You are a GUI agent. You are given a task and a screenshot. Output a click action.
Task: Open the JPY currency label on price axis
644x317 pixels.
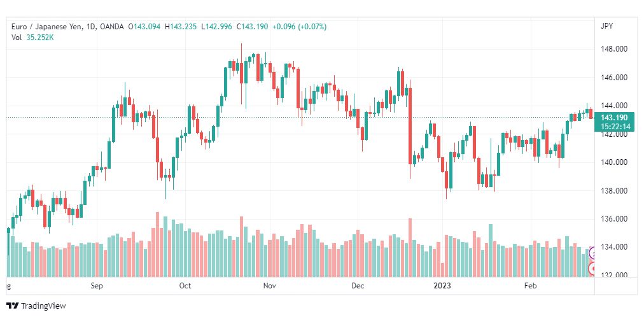click(606, 26)
